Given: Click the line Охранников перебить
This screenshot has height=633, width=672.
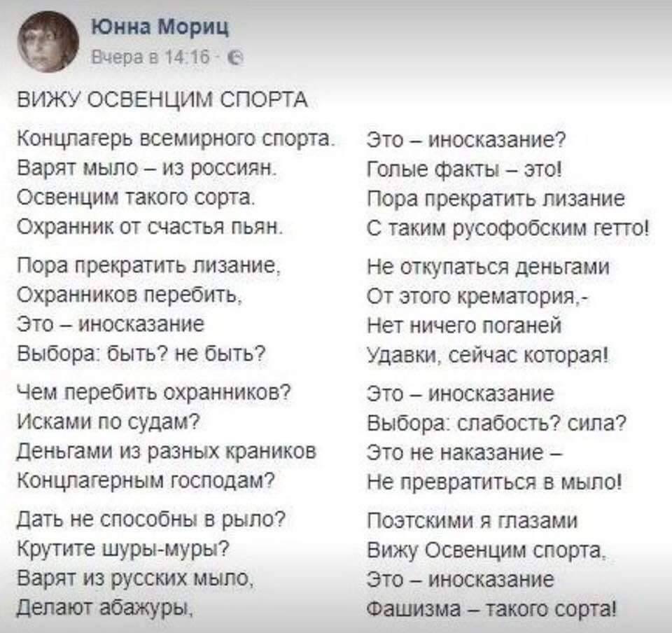Looking at the screenshot, I should coord(130,295).
